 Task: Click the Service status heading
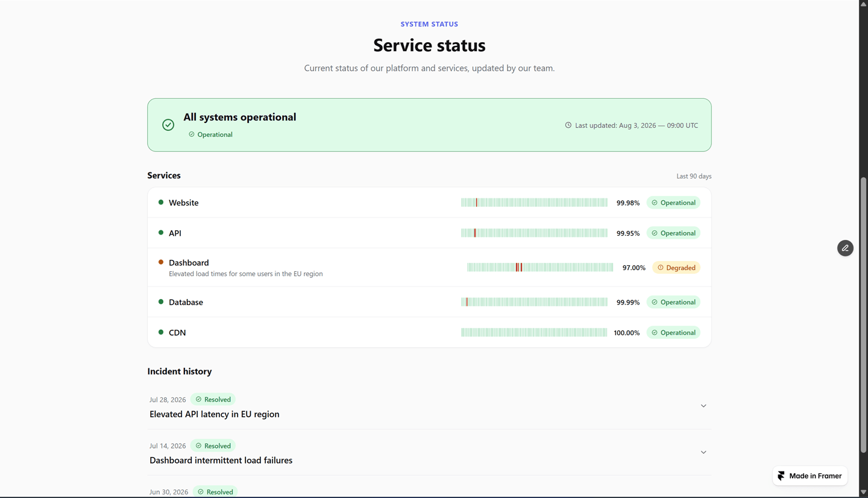(x=429, y=45)
